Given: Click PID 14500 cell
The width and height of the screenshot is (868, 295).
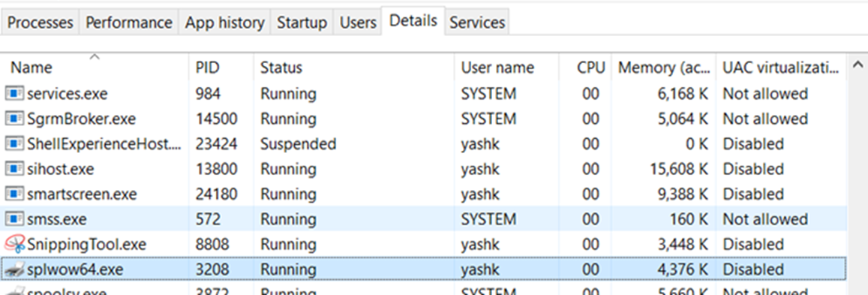Looking at the screenshot, I should pyautogui.click(x=217, y=119).
